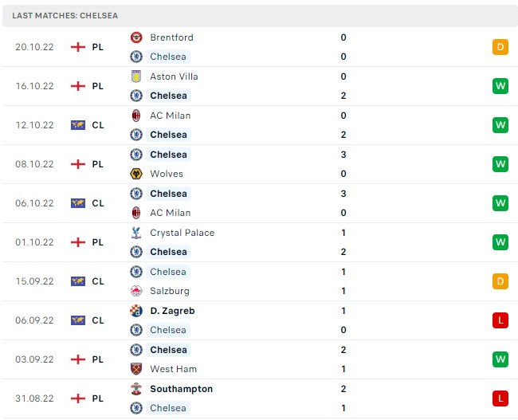Click the D. Zagreb club crest
This screenshot has height=420, width=518.
136,311
